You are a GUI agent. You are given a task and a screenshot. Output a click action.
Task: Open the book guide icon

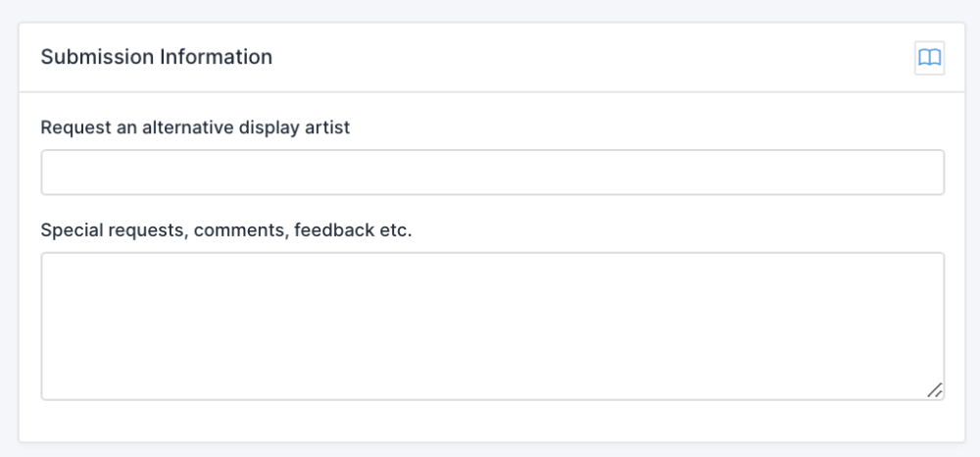pyautogui.click(x=929, y=58)
